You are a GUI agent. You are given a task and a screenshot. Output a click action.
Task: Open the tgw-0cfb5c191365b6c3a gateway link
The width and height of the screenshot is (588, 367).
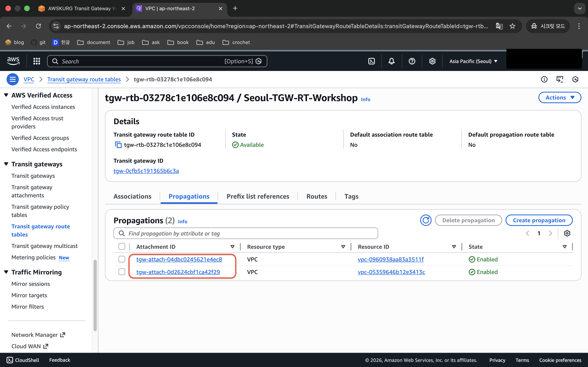pyautogui.click(x=146, y=171)
